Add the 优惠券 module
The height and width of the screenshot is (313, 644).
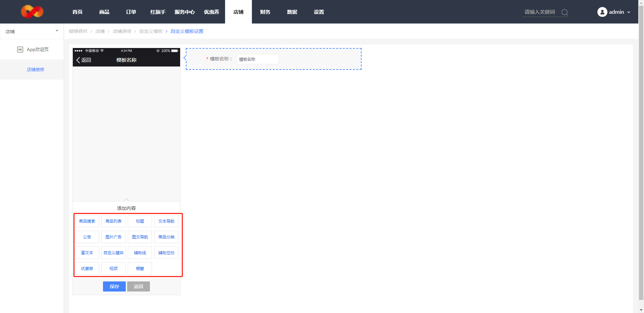pyautogui.click(x=87, y=269)
